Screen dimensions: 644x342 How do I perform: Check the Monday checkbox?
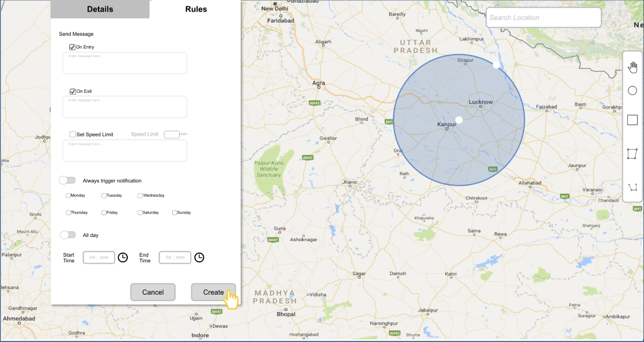click(x=68, y=196)
